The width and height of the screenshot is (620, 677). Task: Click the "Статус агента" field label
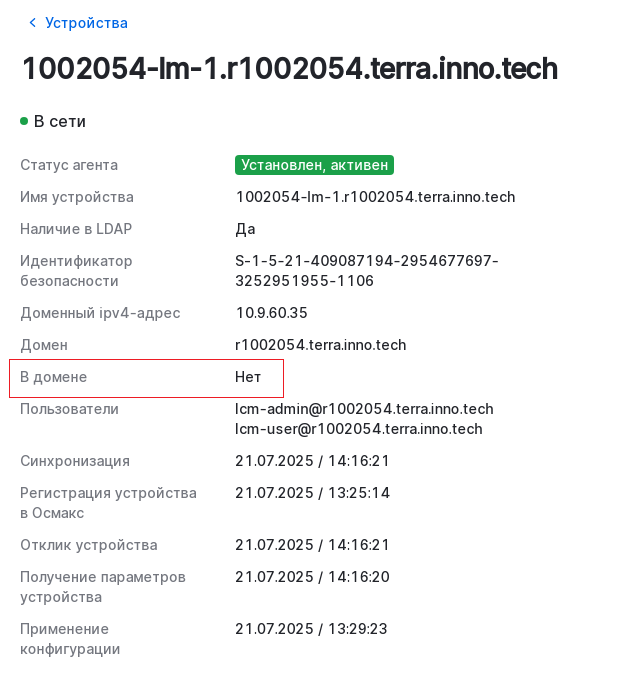pos(69,165)
